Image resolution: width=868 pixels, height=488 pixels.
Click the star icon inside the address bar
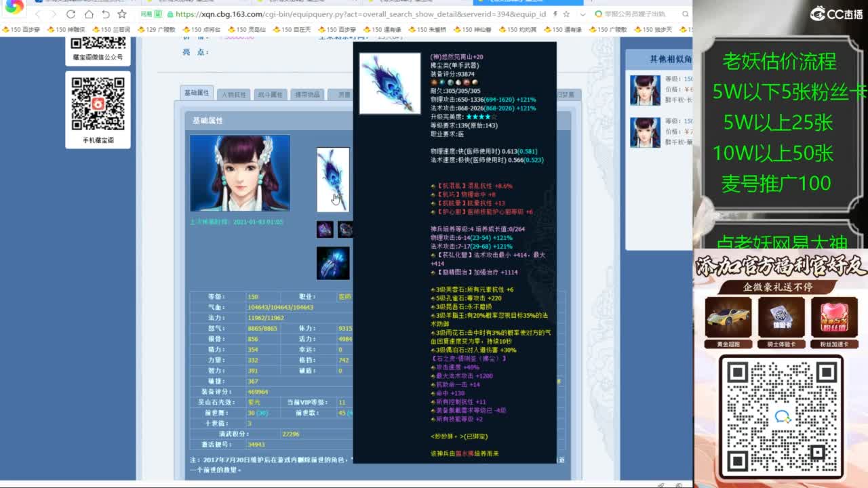coord(566,14)
